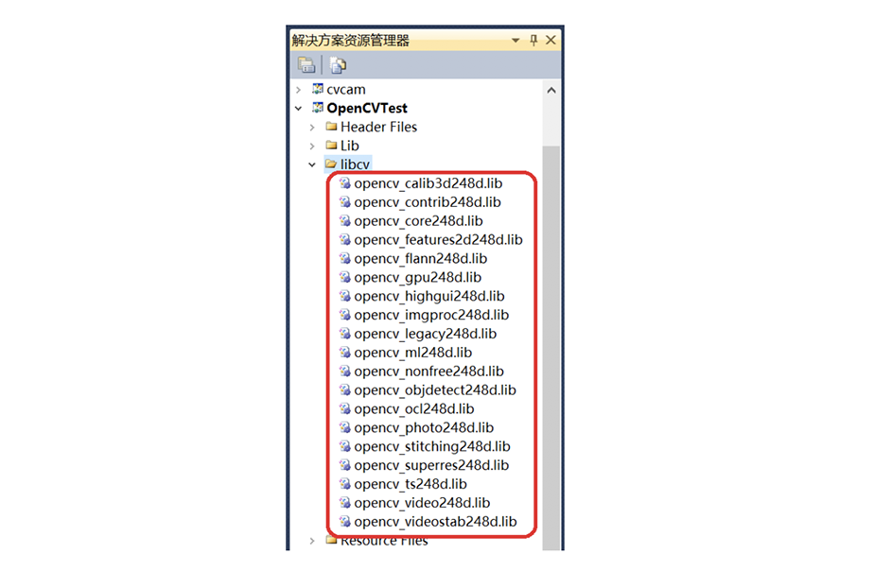Select the opencv_videostab248d.lib file name
Screen dimensions: 874x588
click(435, 522)
